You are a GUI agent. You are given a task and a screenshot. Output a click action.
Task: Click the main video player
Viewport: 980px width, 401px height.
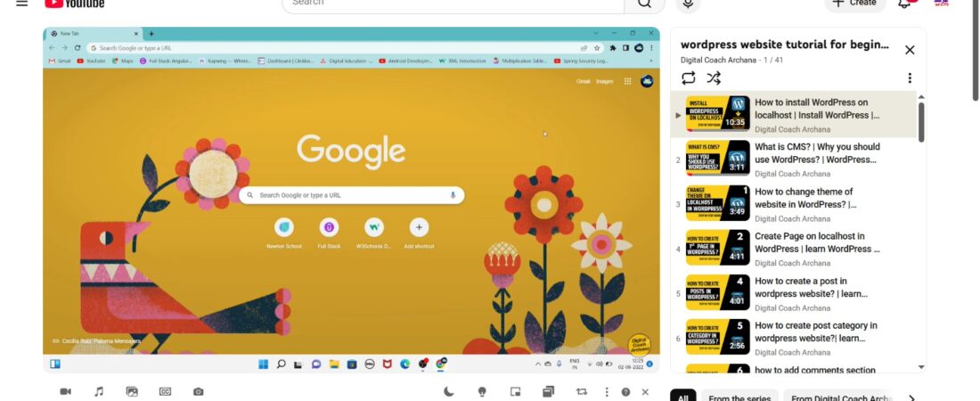[351, 200]
